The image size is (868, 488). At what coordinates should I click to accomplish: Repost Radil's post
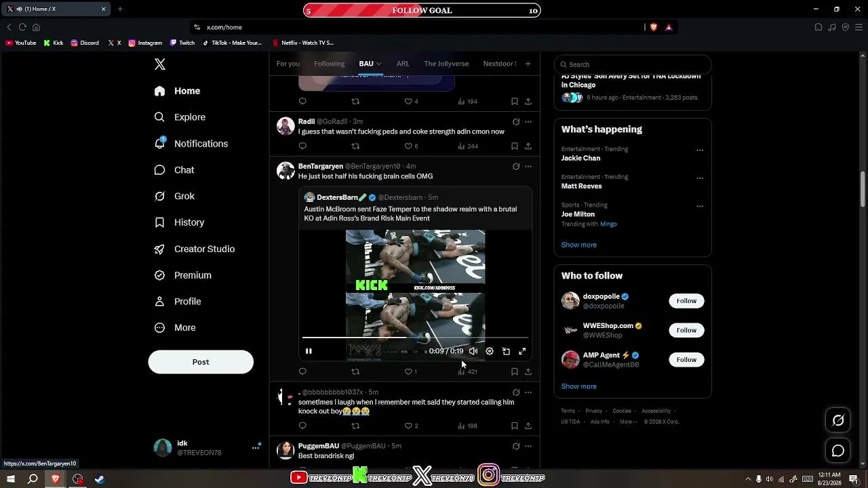pos(355,146)
